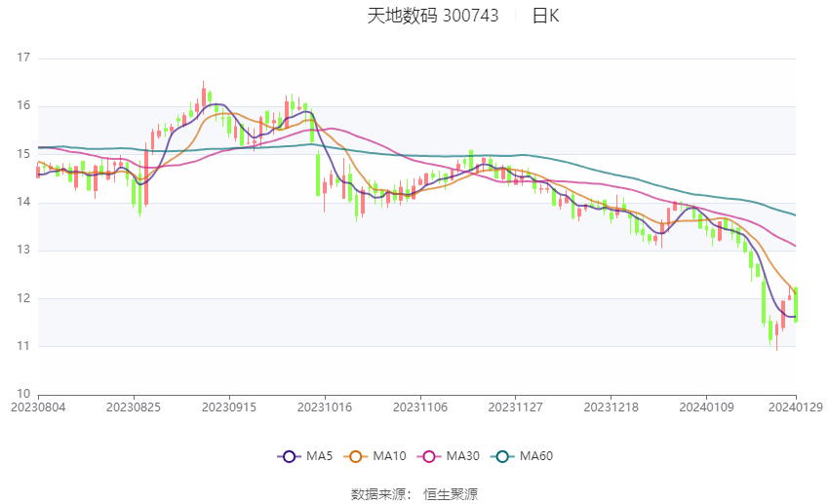
Task: Select the 20240129 date axis label
Action: tap(794, 406)
